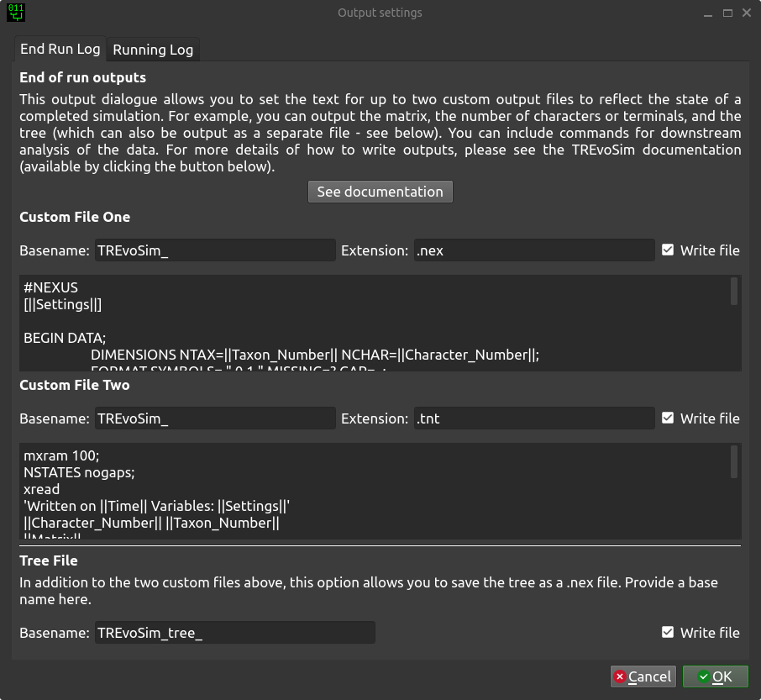761x700 pixels.
Task: Click the '[||Settings||]' line
Action: (x=63, y=304)
